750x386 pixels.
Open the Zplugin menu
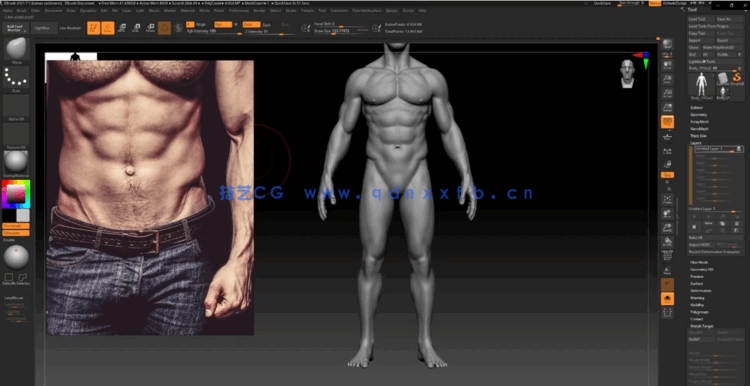pyautogui.click(x=392, y=11)
